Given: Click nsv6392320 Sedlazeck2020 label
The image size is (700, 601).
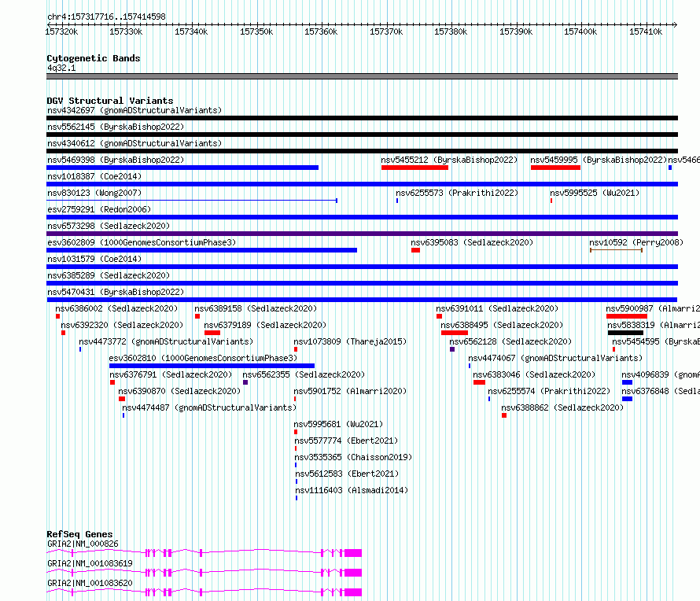Looking at the screenshot, I should click(122, 325).
